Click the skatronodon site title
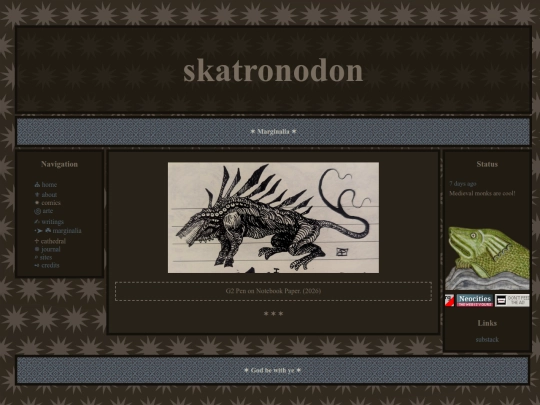Screen dimensions: 540x405 click(273, 70)
